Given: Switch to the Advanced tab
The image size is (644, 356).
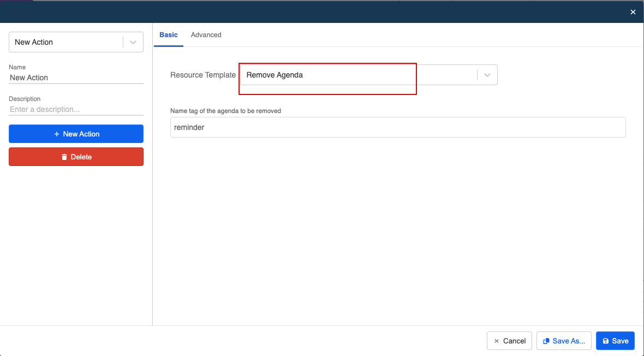Looking at the screenshot, I should (x=206, y=34).
